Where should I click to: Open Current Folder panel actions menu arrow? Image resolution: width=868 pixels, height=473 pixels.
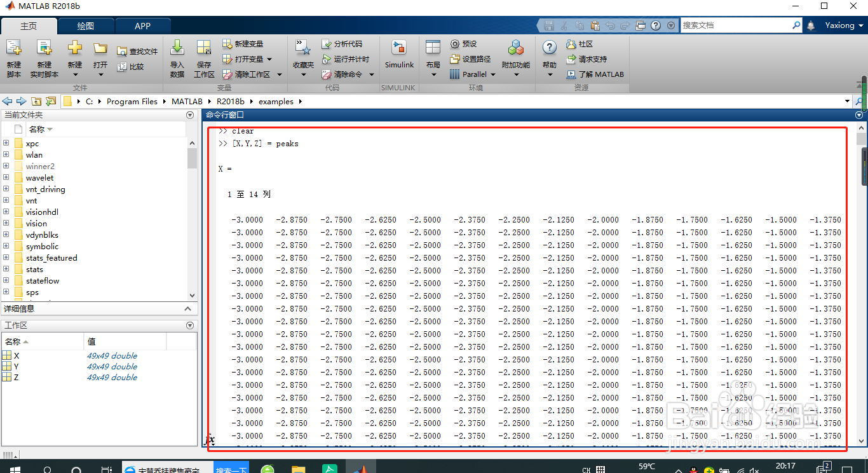(189, 115)
